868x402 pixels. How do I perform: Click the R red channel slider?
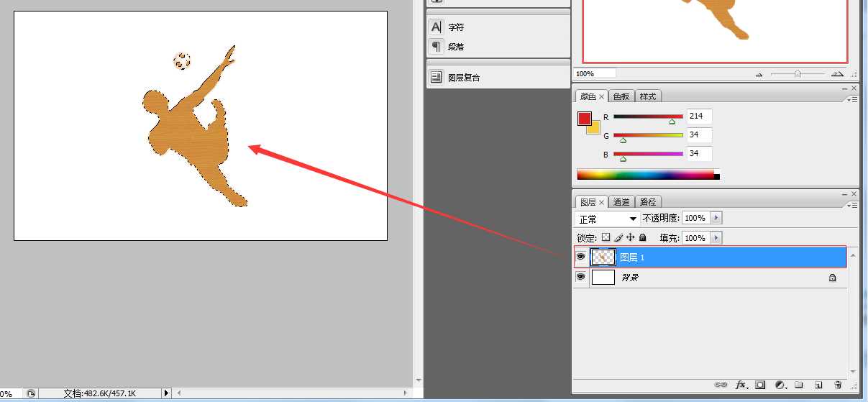pos(648,117)
